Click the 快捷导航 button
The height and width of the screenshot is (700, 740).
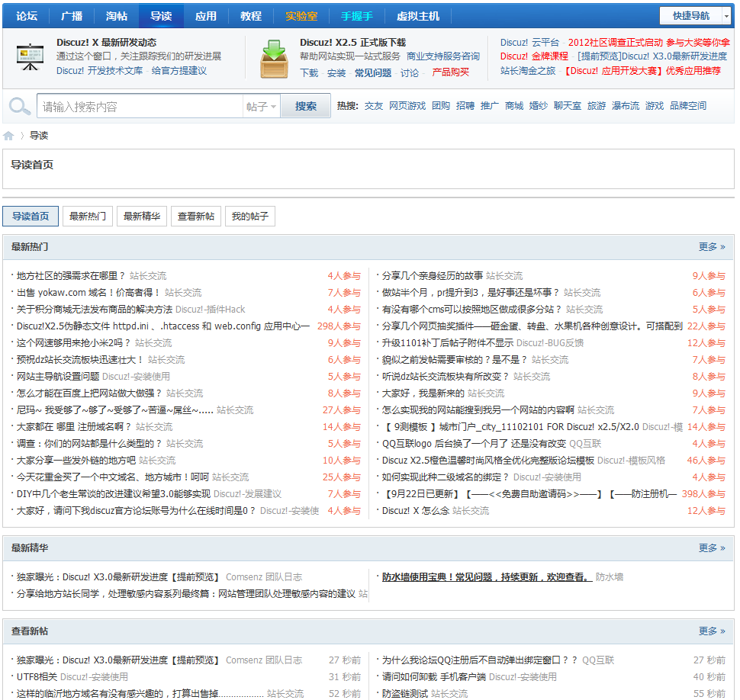pyautogui.click(x=690, y=16)
